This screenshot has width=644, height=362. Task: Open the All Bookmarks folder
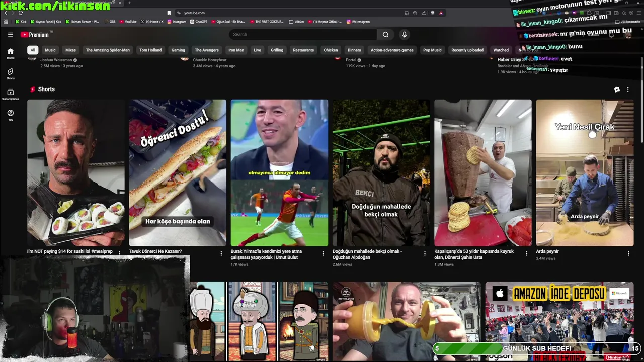click(628, 22)
